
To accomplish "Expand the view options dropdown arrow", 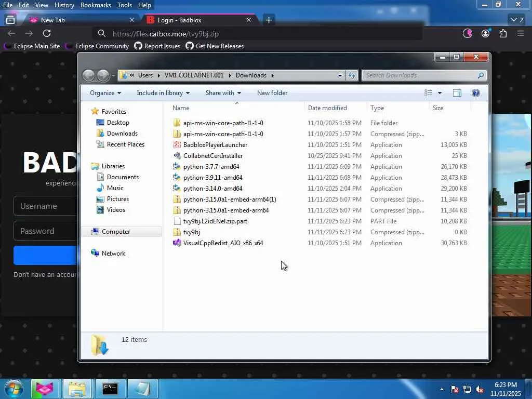I will (440, 93).
